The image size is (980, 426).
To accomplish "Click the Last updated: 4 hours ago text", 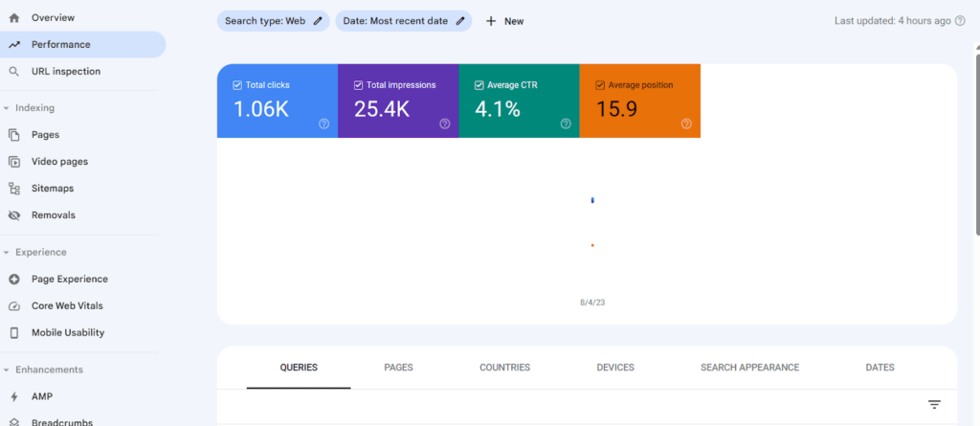I will 893,21.
